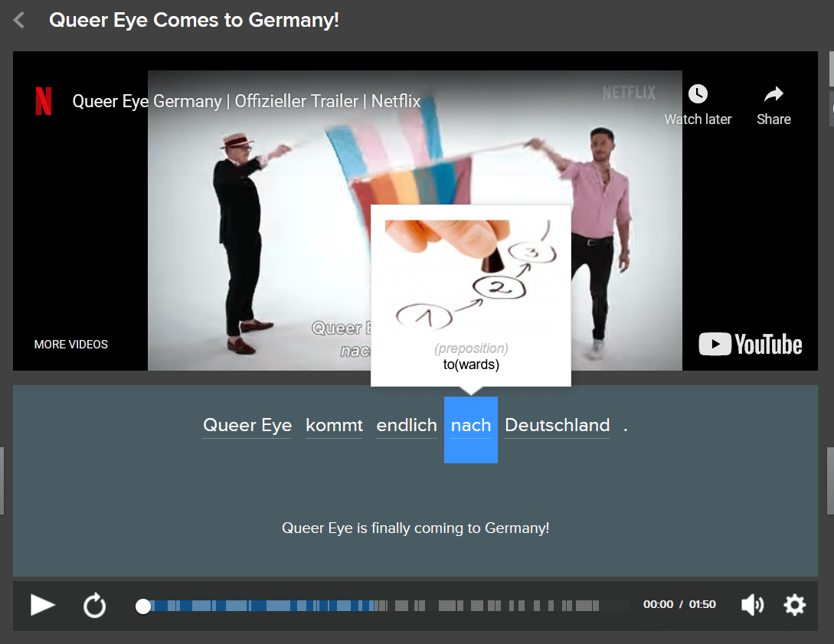Image resolution: width=834 pixels, height=644 pixels.
Task: Select the word 'nach' in the transcript
Action: [470, 426]
